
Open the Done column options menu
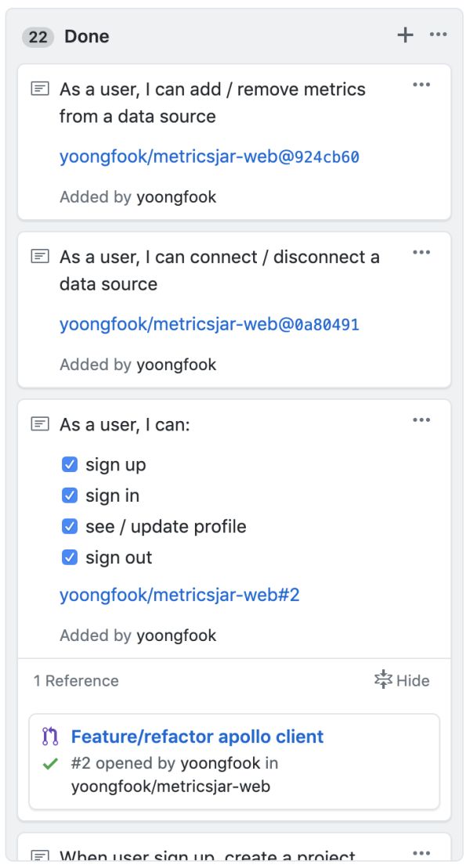pyautogui.click(x=438, y=35)
